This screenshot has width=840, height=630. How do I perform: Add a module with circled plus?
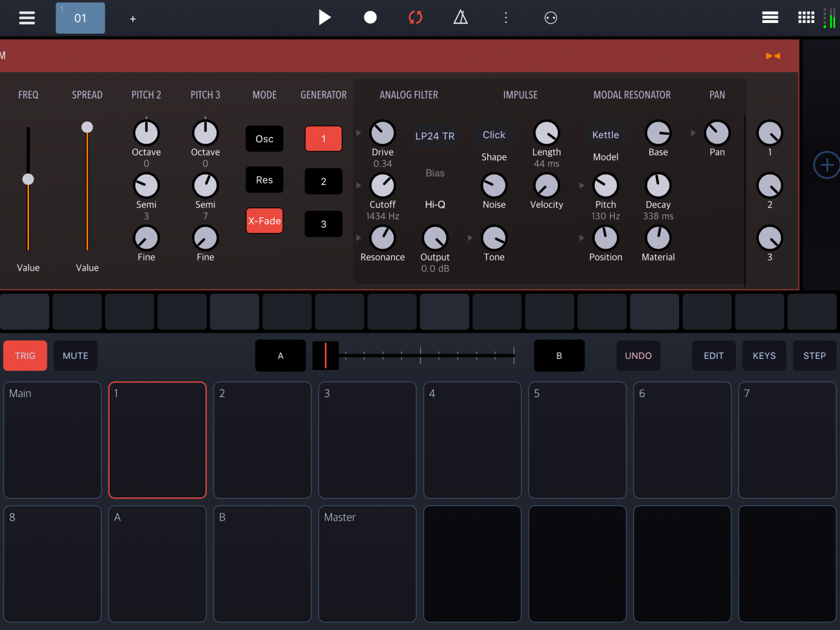(x=827, y=165)
